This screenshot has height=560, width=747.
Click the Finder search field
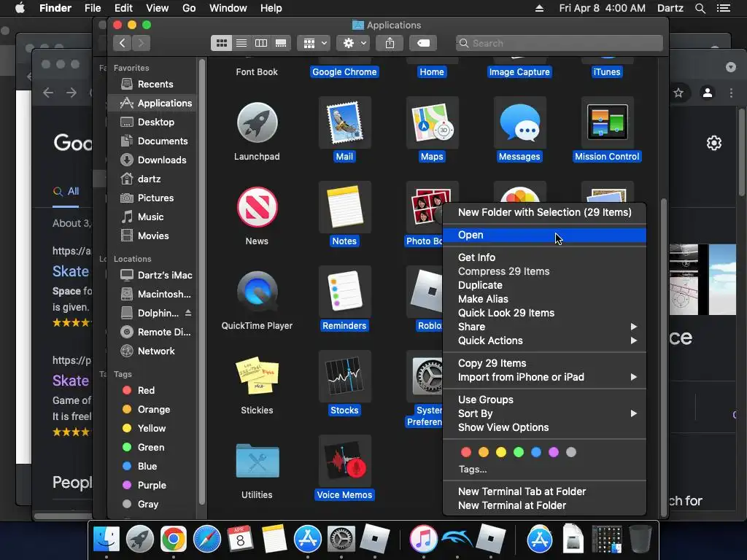[560, 43]
